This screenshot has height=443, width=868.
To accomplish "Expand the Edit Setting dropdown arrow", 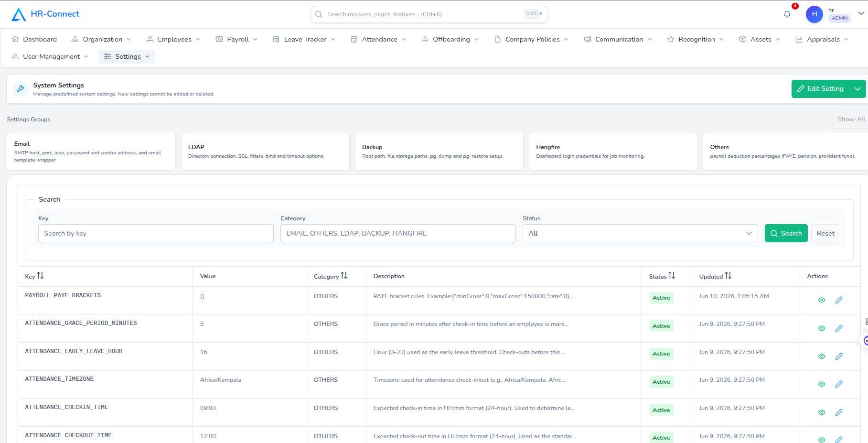I will [x=857, y=89].
